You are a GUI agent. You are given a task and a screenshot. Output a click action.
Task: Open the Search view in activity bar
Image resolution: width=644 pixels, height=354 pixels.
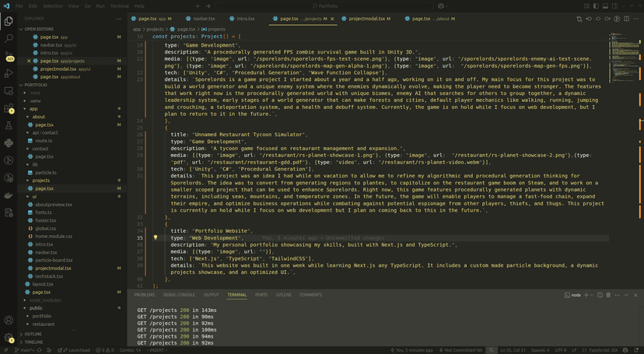point(9,39)
